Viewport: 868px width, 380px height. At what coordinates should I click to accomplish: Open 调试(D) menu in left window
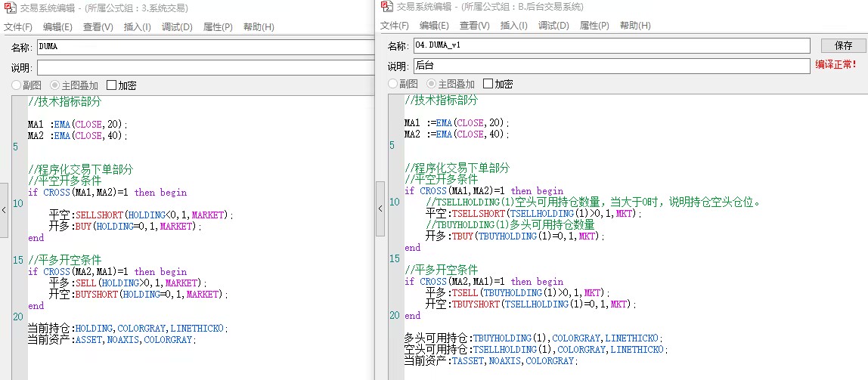click(x=177, y=27)
